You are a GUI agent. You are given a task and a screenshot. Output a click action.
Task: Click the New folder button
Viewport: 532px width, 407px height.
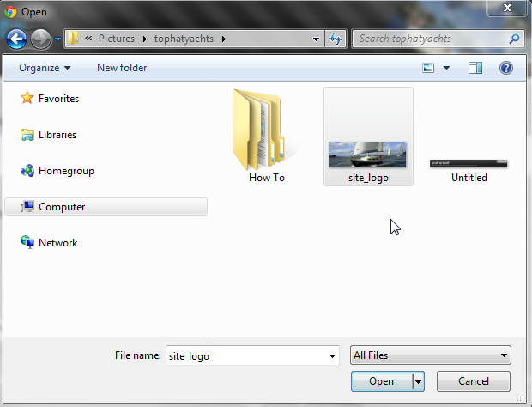(122, 68)
